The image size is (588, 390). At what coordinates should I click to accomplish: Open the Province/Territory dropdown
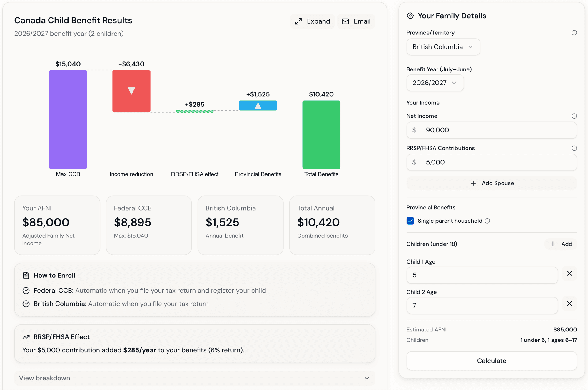pos(443,47)
